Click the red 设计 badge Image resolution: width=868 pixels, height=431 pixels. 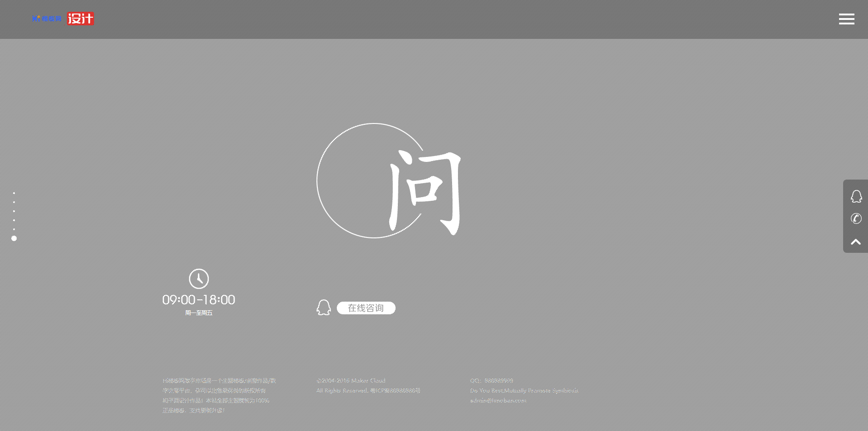(x=80, y=19)
